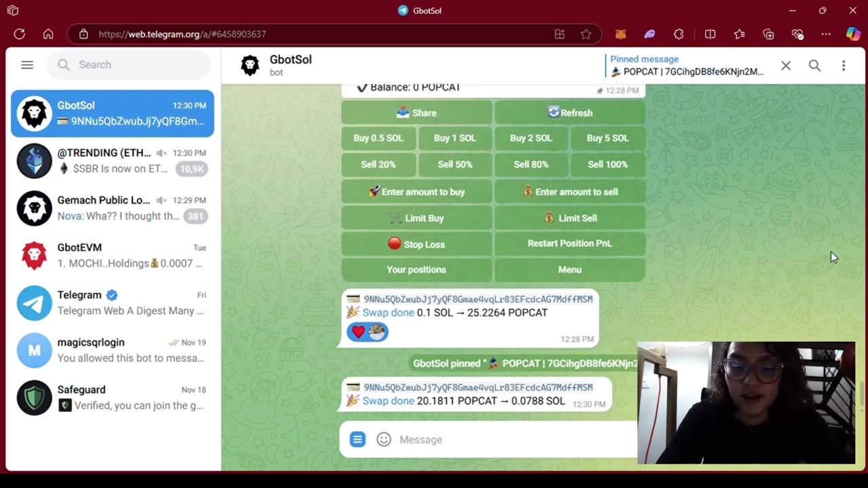
Task: Click Swap done link for 0.0788 SOL
Action: pyautogui.click(x=388, y=401)
